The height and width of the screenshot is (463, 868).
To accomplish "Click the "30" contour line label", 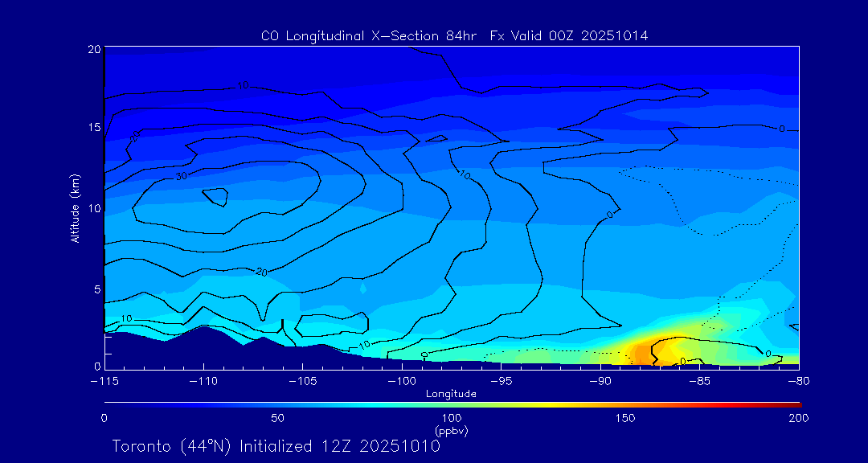I will [181, 175].
